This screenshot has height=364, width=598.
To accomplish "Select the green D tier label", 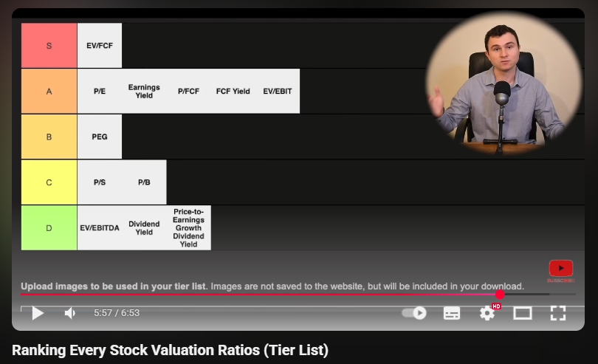I will coord(49,228).
